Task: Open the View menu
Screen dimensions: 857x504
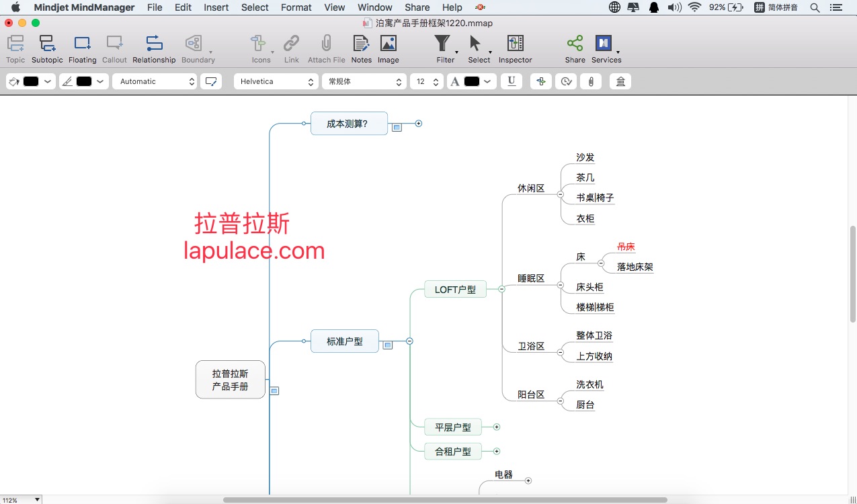Action: click(334, 7)
